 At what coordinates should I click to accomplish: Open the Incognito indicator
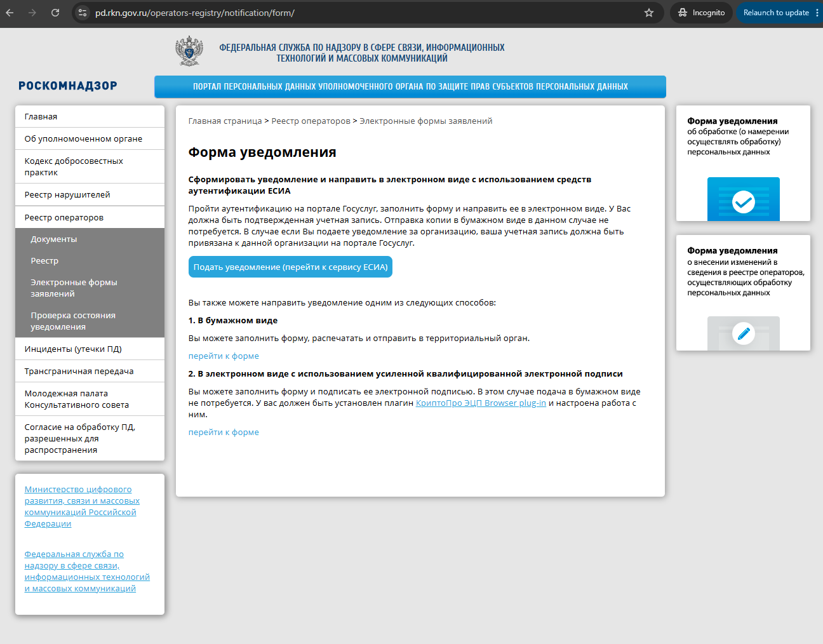coord(701,13)
